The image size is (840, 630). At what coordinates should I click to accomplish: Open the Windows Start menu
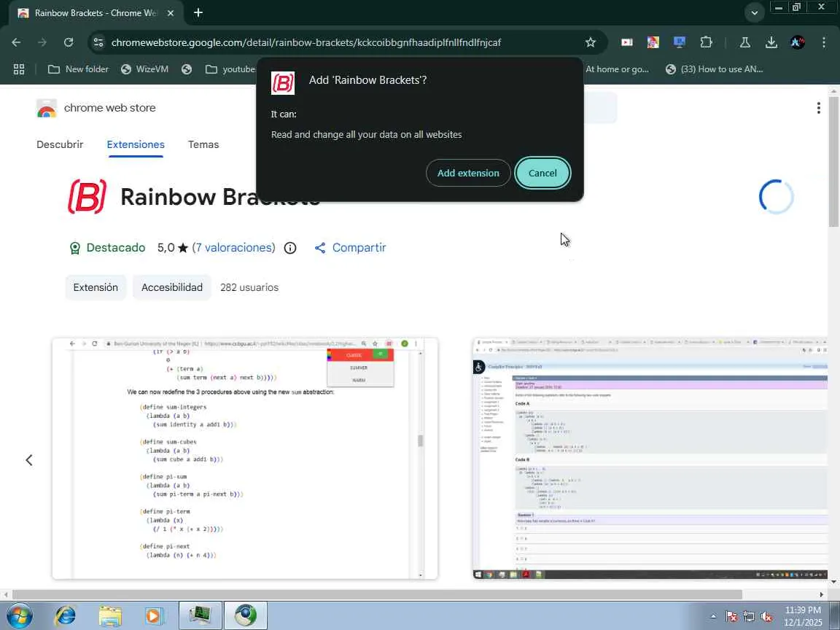coord(19,615)
